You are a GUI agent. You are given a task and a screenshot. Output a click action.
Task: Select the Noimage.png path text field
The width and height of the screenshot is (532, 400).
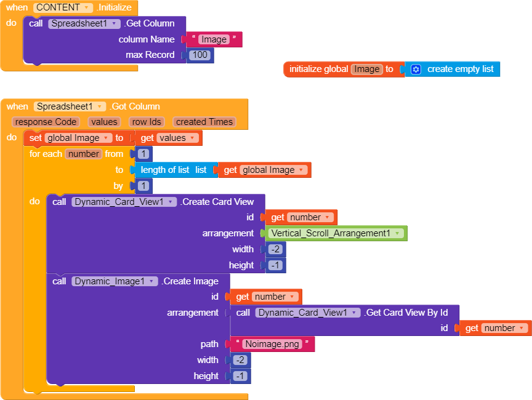(x=272, y=344)
